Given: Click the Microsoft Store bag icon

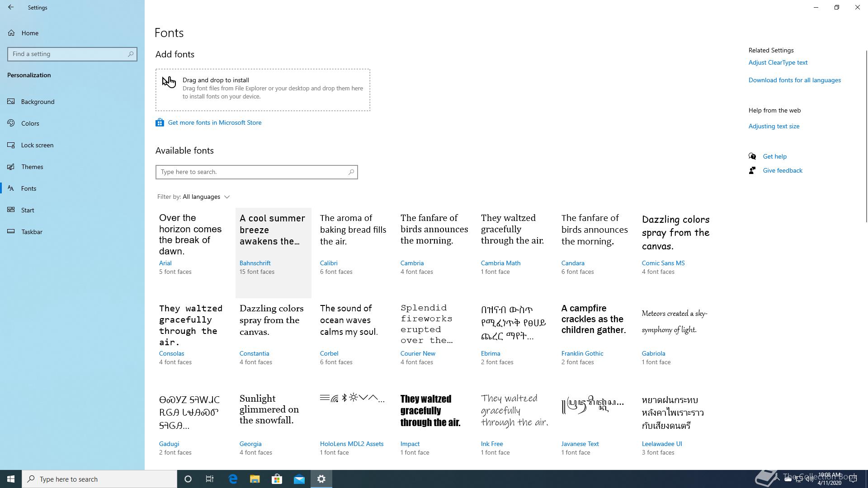Looking at the screenshot, I should tap(160, 122).
